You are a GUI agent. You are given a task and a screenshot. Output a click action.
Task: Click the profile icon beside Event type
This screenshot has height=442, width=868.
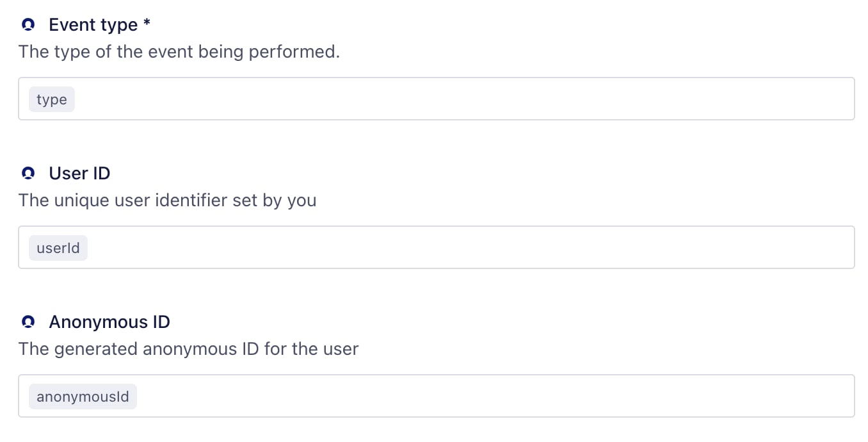(x=28, y=25)
